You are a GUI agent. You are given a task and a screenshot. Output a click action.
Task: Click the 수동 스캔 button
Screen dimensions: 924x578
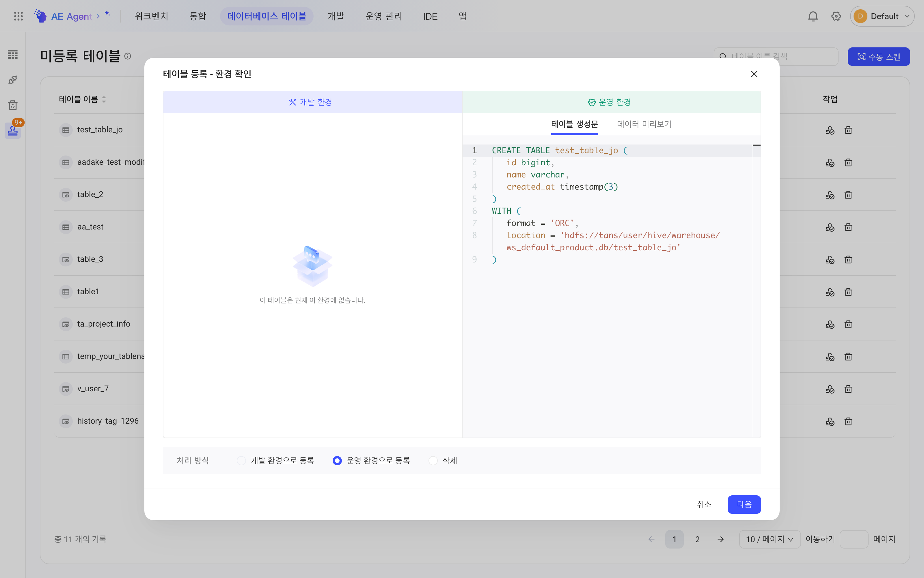[879, 57]
